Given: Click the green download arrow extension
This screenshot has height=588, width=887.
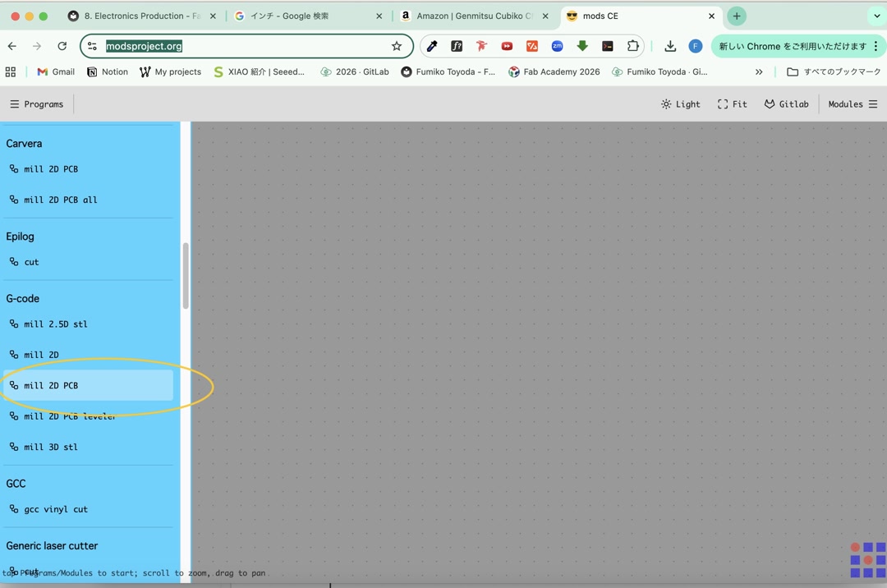Looking at the screenshot, I should click(x=582, y=46).
